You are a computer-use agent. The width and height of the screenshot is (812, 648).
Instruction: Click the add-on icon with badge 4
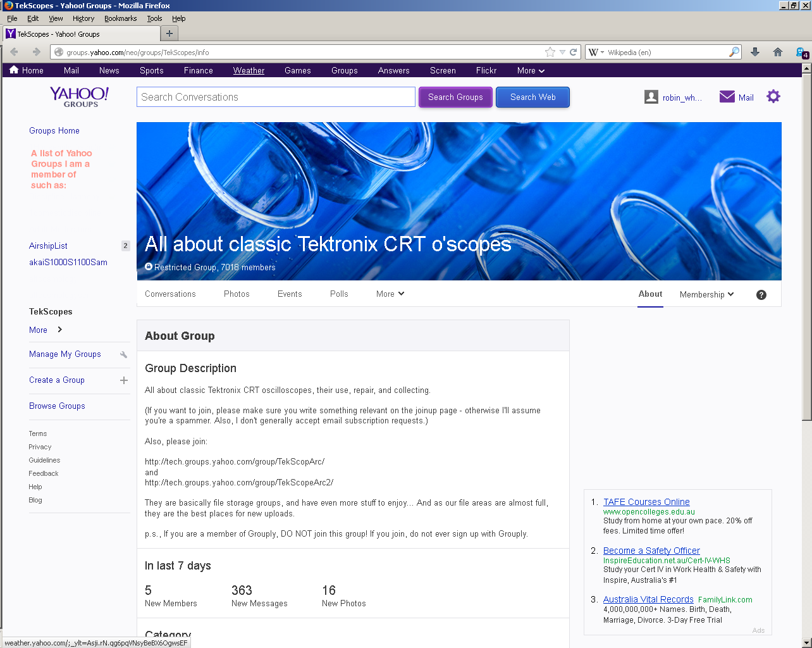coord(802,53)
